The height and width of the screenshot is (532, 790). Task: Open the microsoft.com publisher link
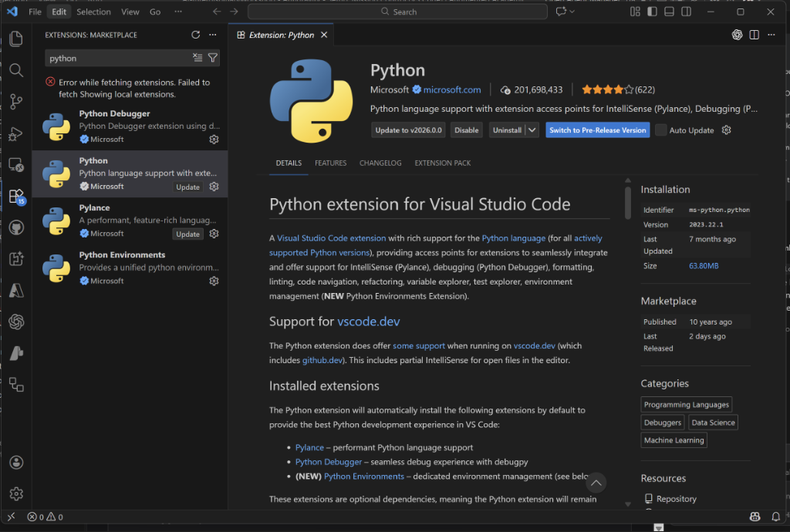tap(452, 89)
